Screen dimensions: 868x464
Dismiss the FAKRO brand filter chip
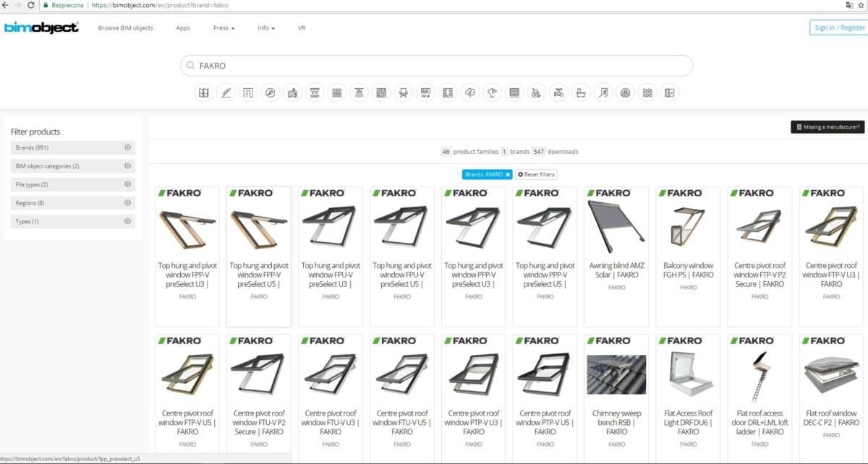(506, 174)
